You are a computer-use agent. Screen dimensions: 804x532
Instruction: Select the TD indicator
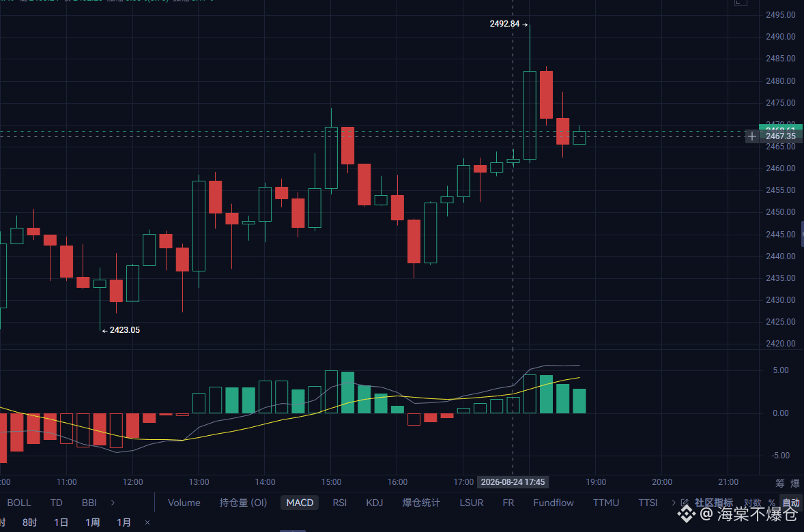point(57,503)
